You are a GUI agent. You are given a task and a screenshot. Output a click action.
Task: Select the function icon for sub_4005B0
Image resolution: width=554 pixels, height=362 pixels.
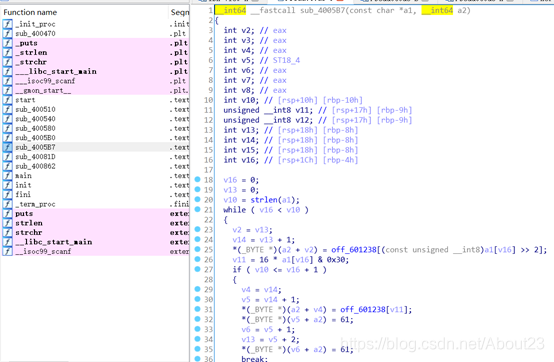(x=7, y=138)
